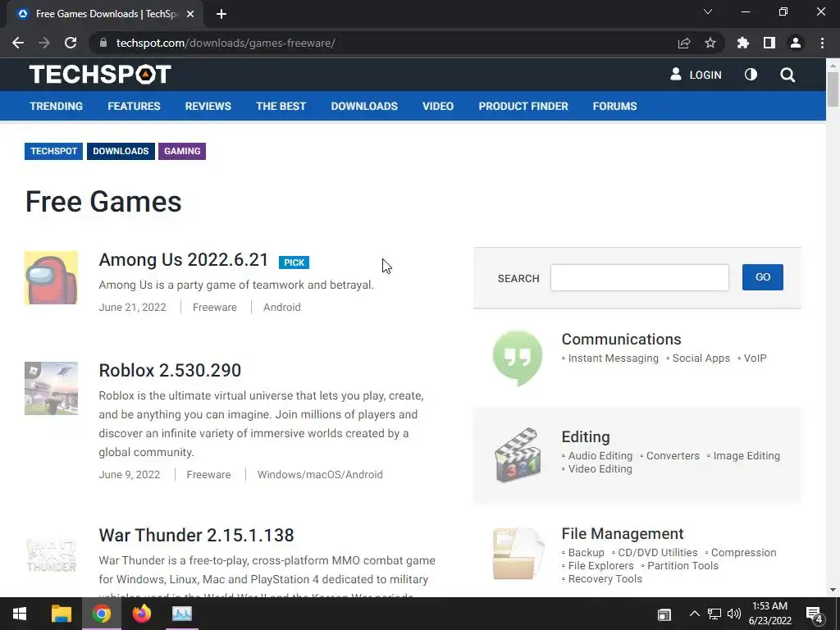Open the VoIP subcategory
Image resolution: width=840 pixels, height=630 pixels.
tap(756, 358)
